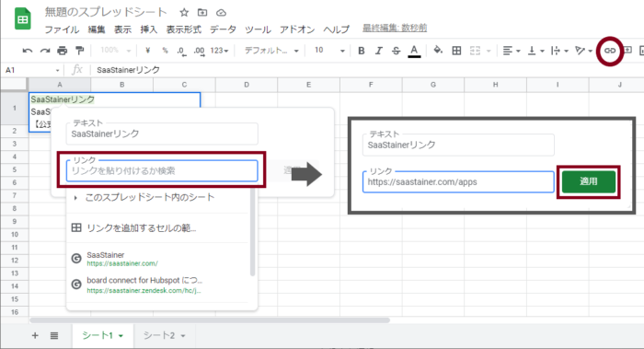Toggle strikethrough formatting
644x349 pixels.
tap(396, 51)
